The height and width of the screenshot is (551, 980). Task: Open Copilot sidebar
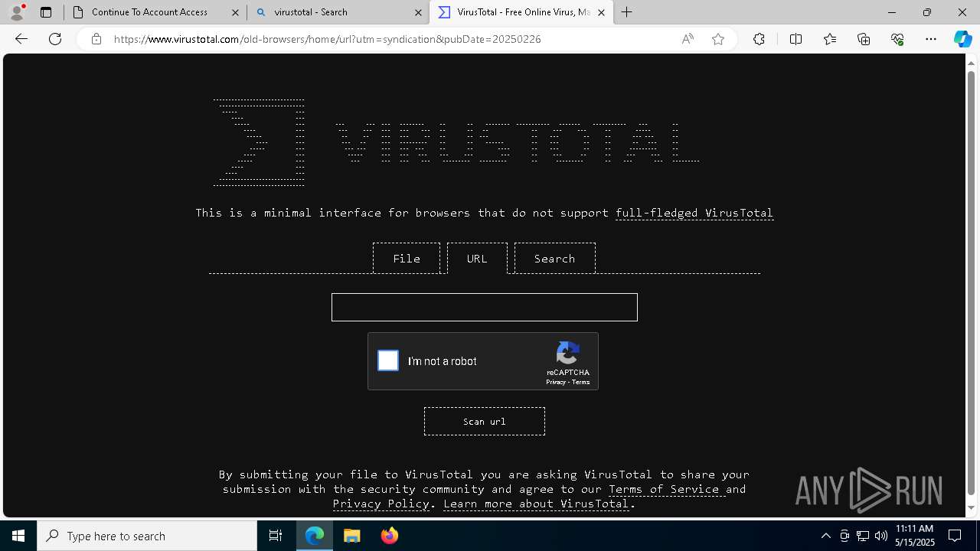pyautogui.click(x=962, y=39)
